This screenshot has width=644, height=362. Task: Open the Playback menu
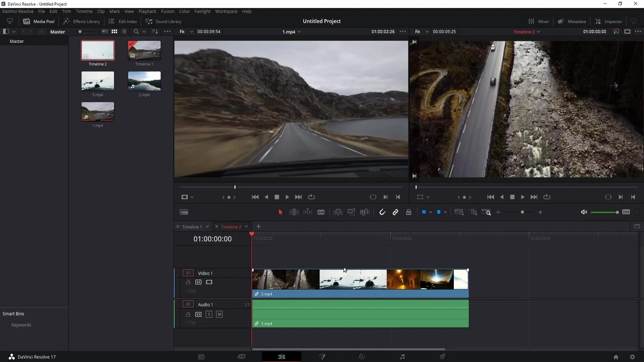pos(147,11)
